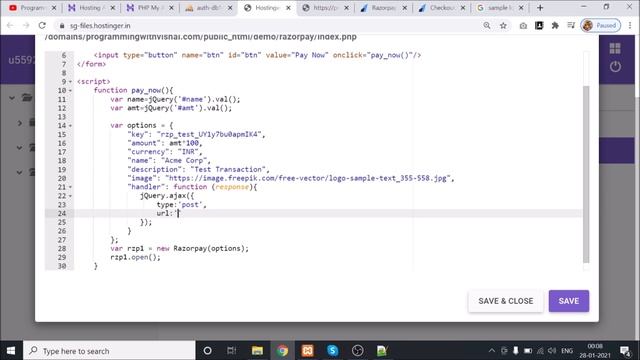The width and height of the screenshot is (640, 360).
Task: Open a new browser tab with plus
Action: point(540,8)
